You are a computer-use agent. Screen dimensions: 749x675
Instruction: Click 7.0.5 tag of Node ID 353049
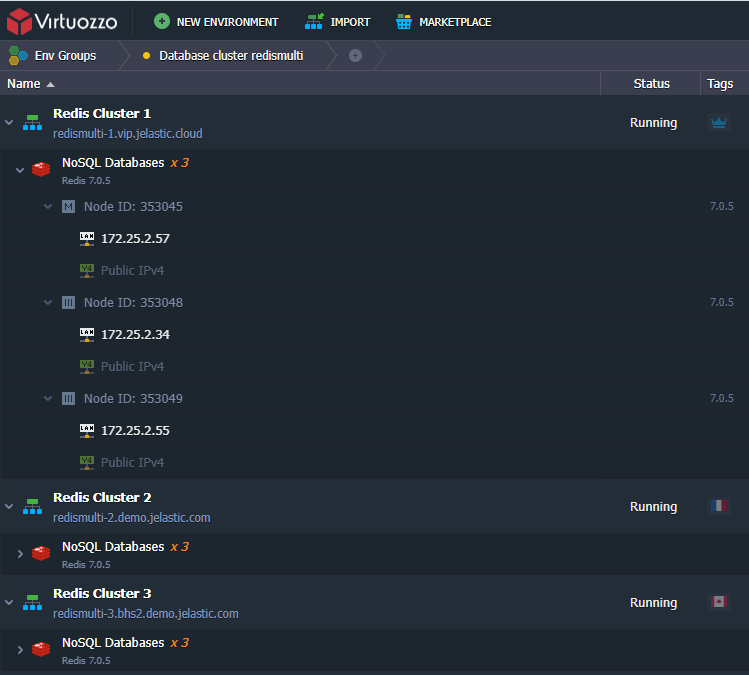pos(721,398)
